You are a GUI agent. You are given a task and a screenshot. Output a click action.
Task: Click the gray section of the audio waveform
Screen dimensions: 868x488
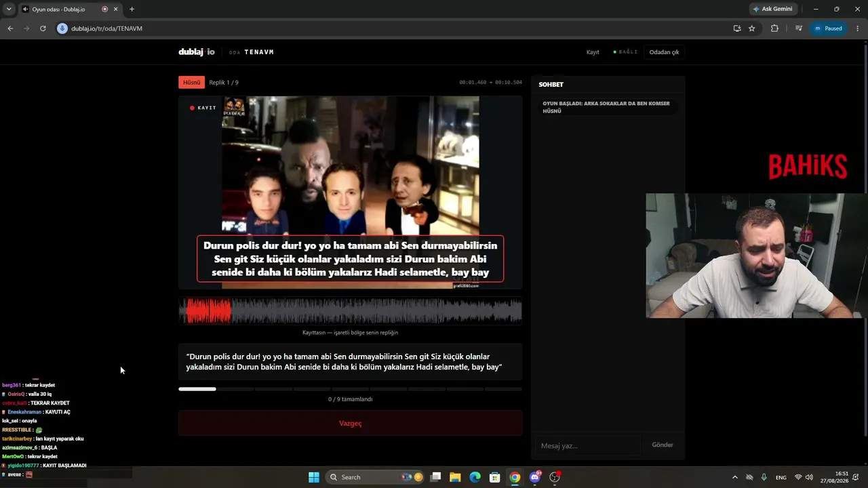click(376, 311)
